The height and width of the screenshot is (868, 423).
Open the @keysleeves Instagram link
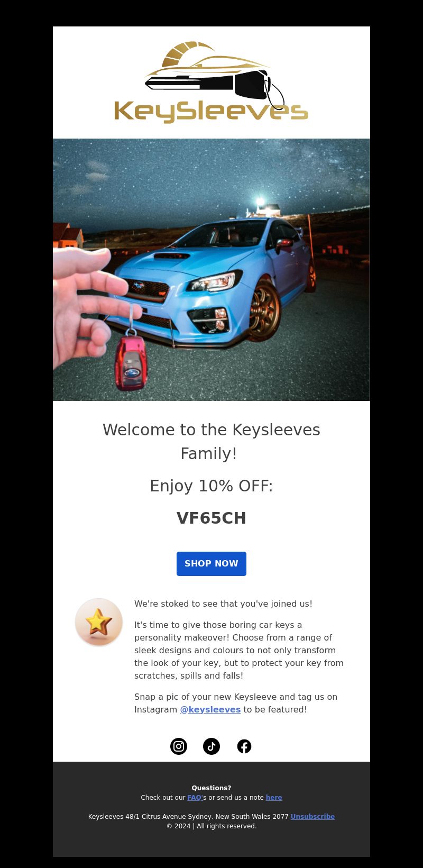(x=210, y=709)
